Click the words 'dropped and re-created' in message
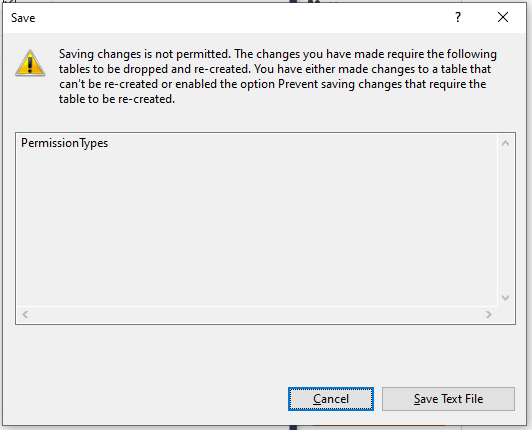Viewport: 532px width, 430px height. pyautogui.click(x=187, y=69)
